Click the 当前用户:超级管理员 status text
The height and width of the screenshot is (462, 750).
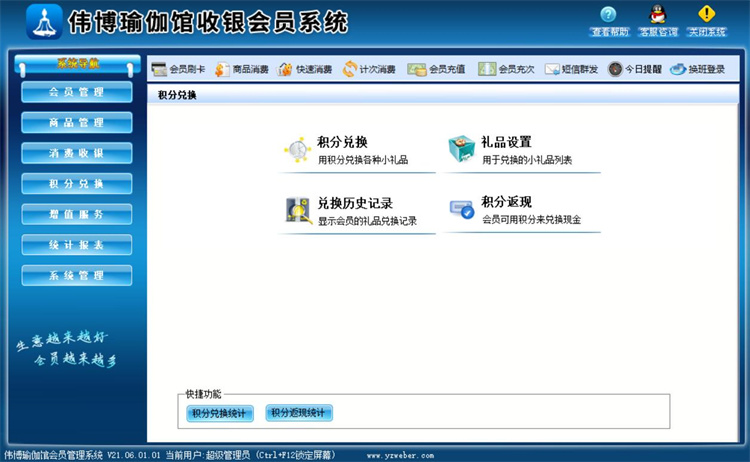coord(208,455)
